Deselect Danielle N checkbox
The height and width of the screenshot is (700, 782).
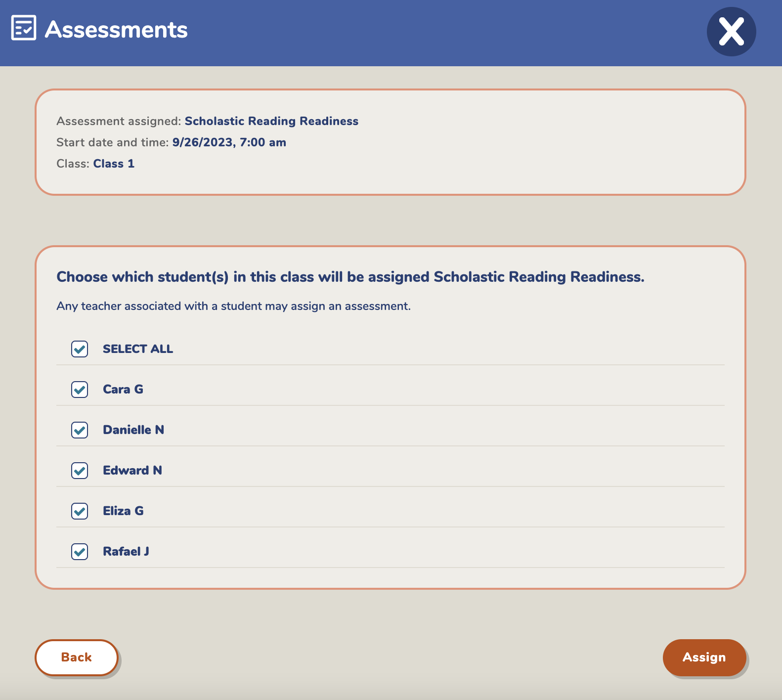point(80,430)
